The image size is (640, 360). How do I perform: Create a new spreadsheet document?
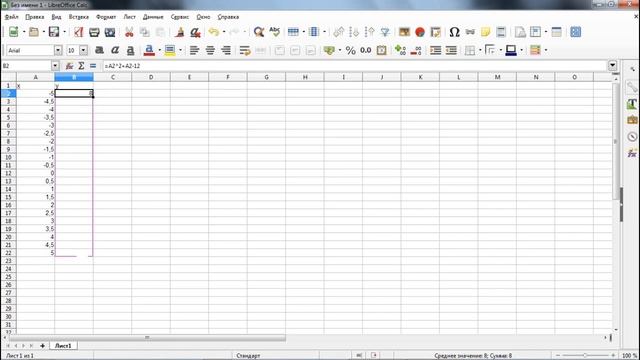[13, 32]
